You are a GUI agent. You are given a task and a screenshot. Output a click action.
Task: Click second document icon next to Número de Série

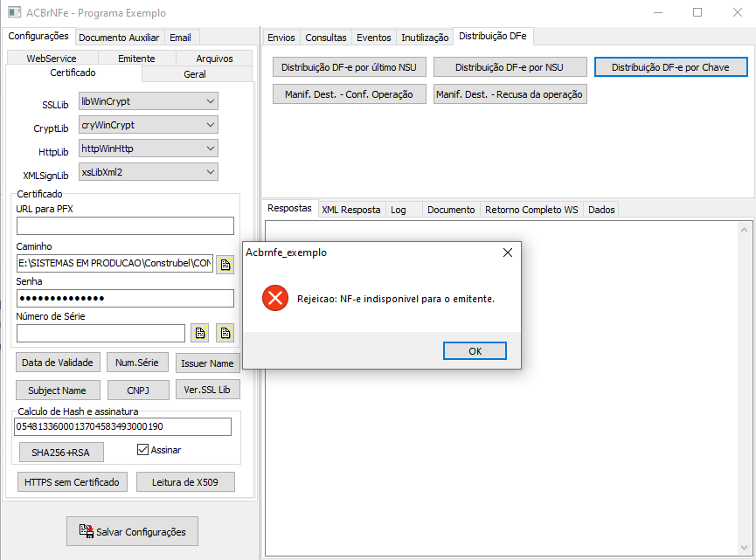[225, 333]
